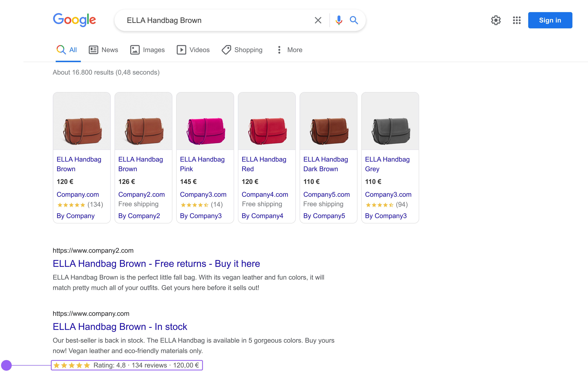Switch to the Images tab

pyautogui.click(x=148, y=50)
